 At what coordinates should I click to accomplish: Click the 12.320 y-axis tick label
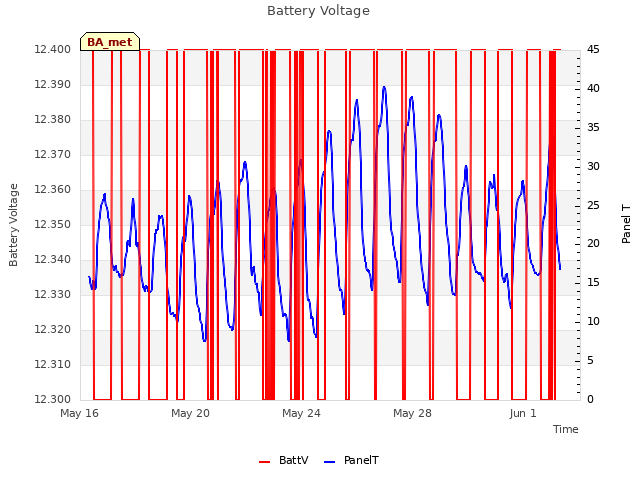53,329
